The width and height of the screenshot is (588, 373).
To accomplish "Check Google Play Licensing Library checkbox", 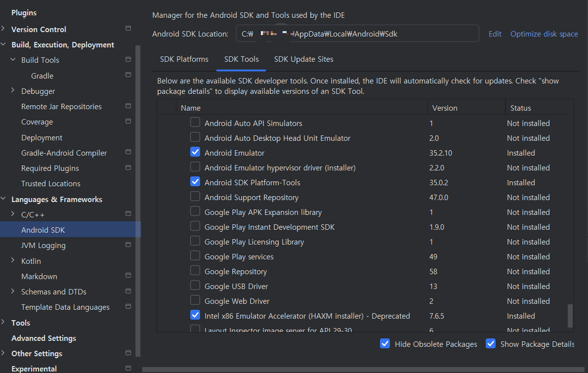I will 195,241.
